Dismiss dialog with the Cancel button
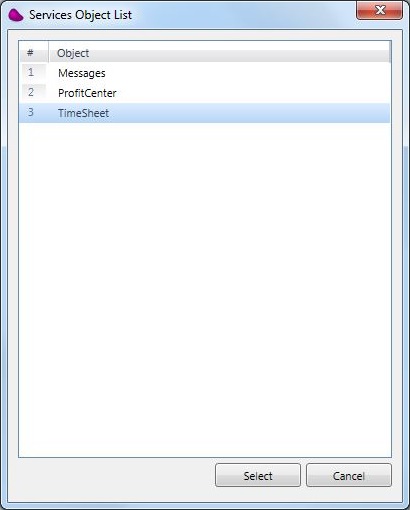Viewport: 410px width, 510px height. click(349, 475)
